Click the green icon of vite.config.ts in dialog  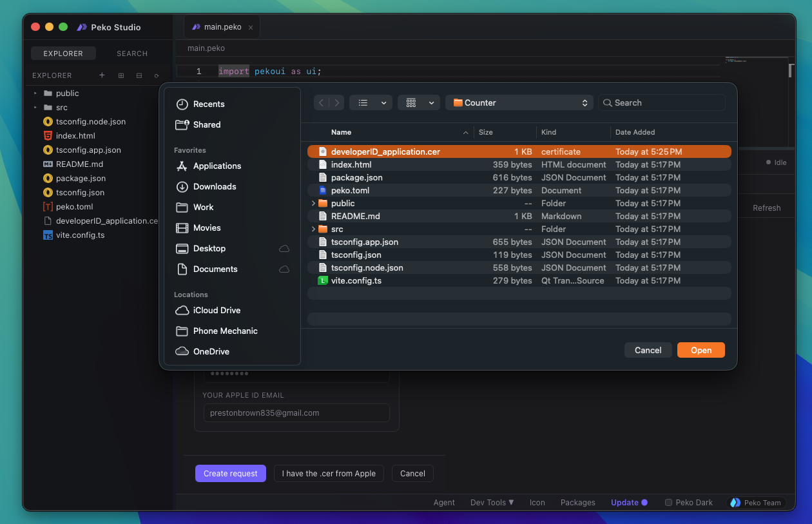(323, 280)
